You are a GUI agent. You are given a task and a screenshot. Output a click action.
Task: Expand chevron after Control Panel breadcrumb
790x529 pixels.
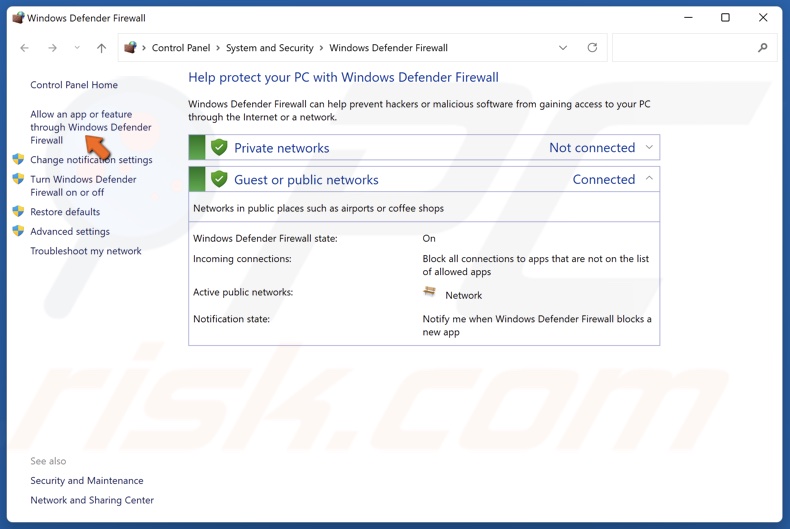coord(218,48)
